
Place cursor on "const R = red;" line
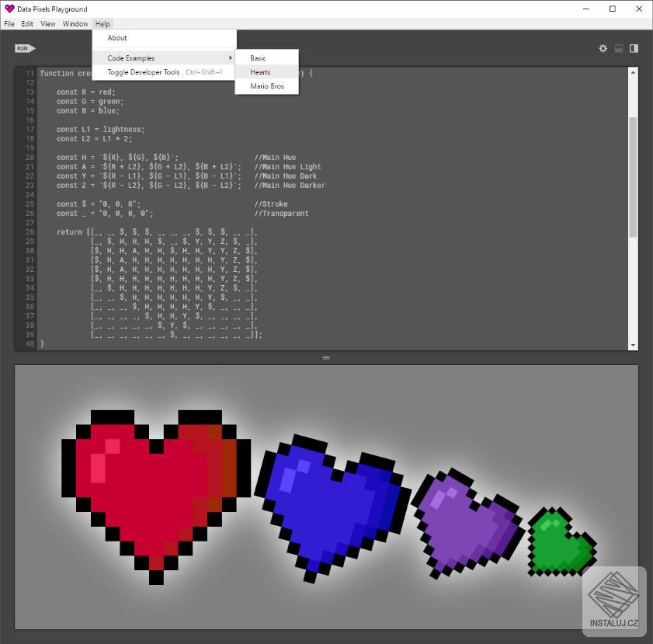[85, 92]
